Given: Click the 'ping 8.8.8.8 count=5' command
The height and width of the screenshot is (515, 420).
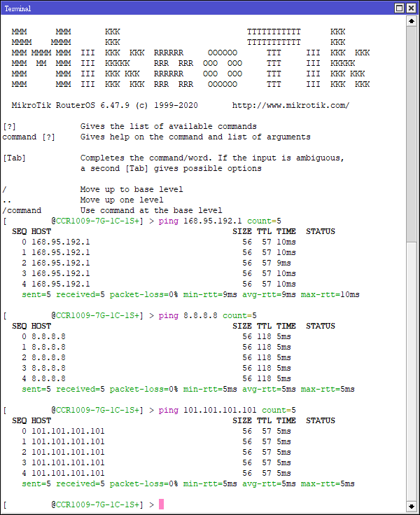Looking at the screenshot, I should [207, 315].
